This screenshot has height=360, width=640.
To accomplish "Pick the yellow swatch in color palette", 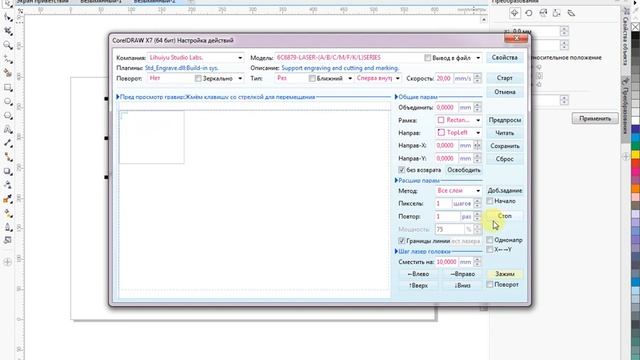I will [636, 154].
